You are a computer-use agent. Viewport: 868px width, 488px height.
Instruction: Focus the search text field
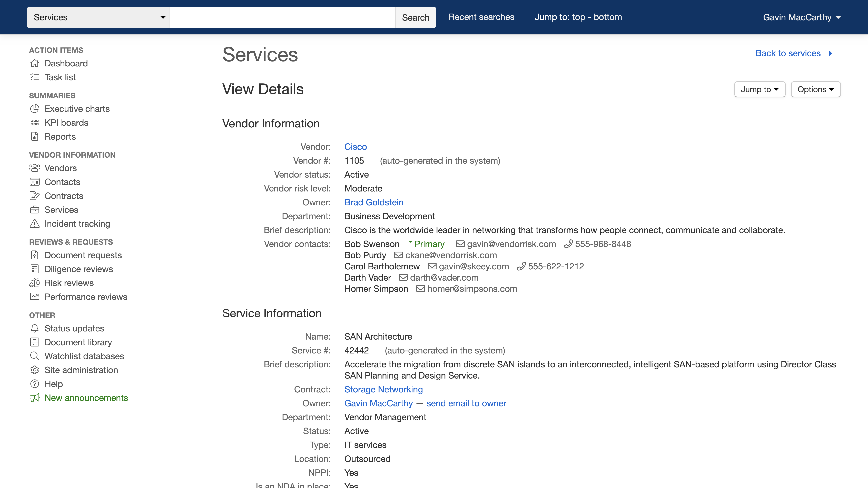tap(282, 17)
